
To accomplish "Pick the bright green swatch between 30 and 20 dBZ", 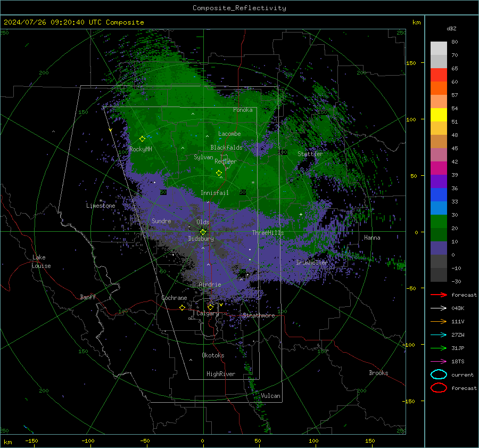I will [x=439, y=222].
